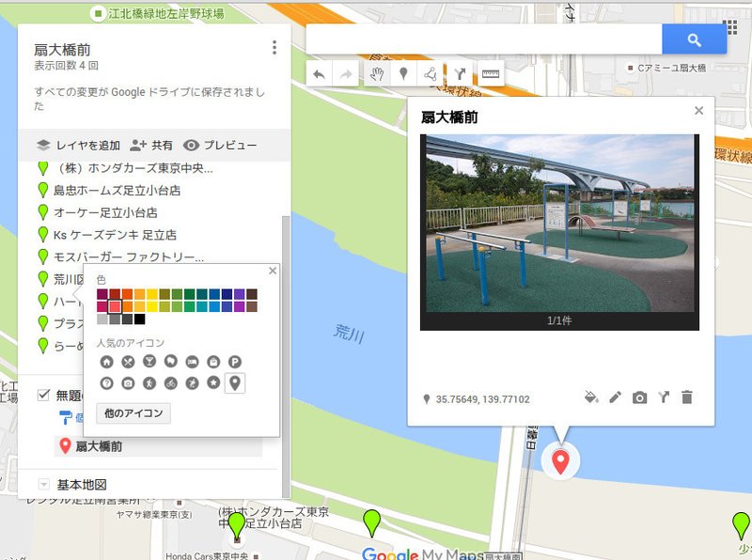Viewport: 752px width, 560px height.
Task: Pick the bright yellow color swatch in second row
Action: [151, 306]
